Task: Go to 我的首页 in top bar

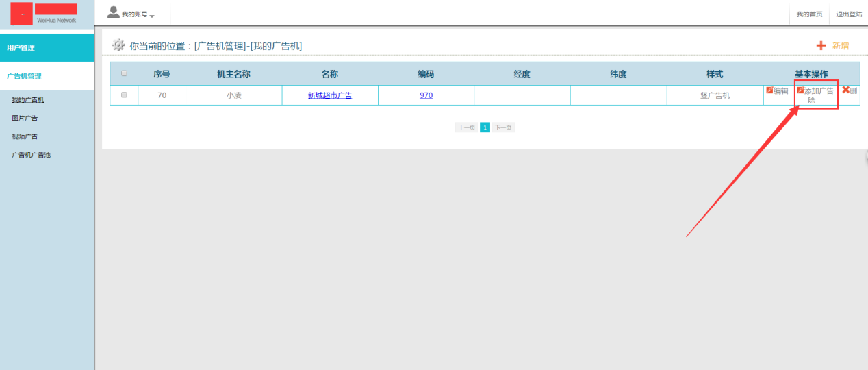Action: click(809, 14)
